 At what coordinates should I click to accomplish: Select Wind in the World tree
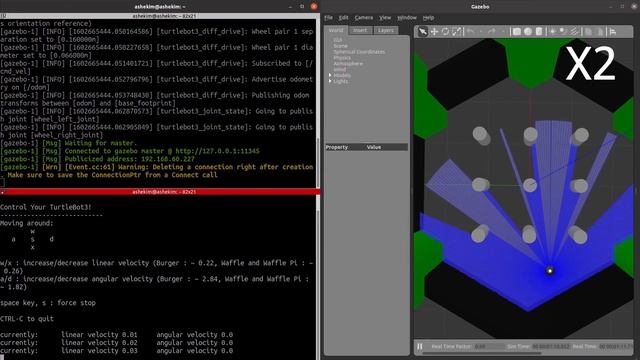tap(340, 69)
